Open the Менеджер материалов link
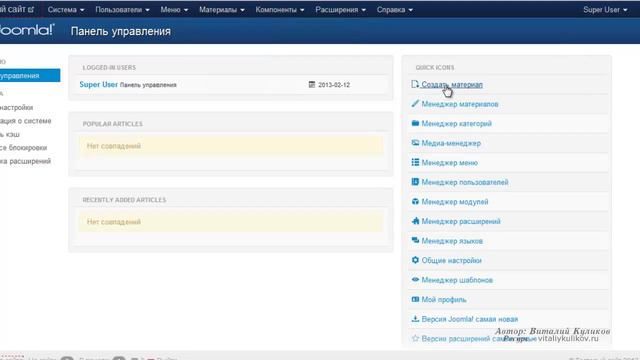Image resolution: width=640 pixels, height=360 pixels. coord(460,104)
